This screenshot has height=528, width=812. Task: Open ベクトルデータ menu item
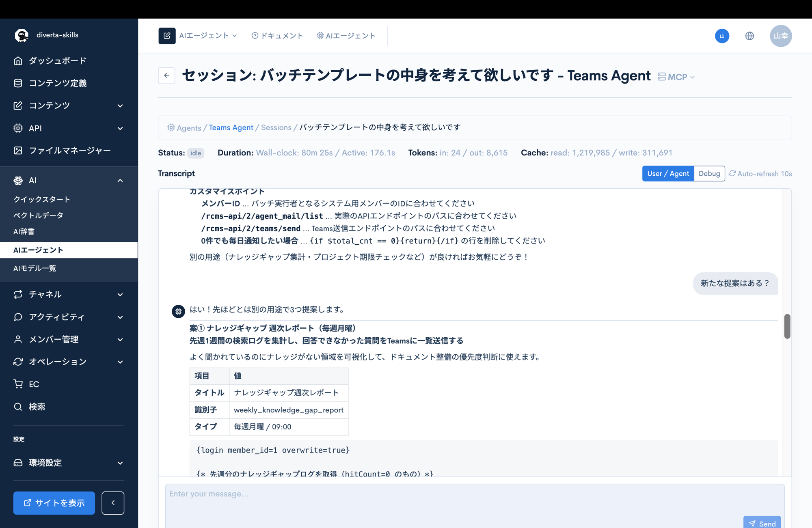[38, 215]
